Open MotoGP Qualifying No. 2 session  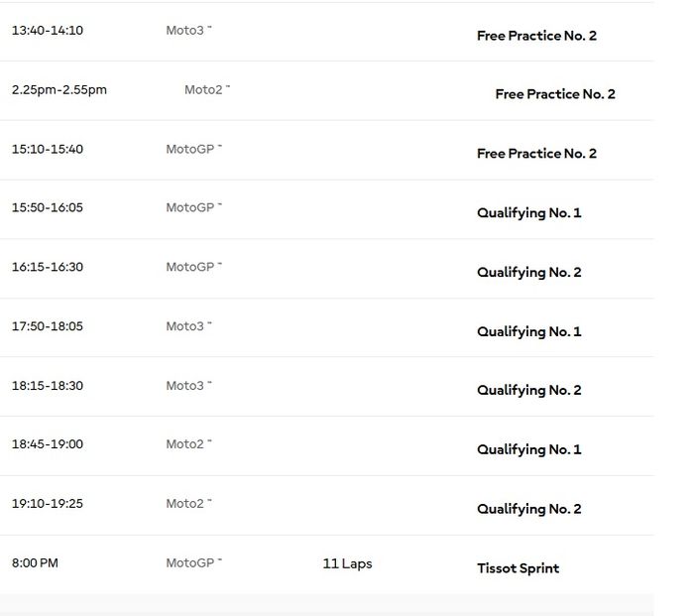(x=528, y=273)
